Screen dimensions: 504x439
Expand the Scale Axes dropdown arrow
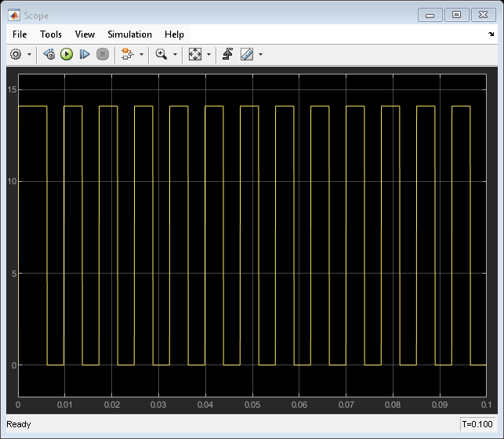point(208,55)
